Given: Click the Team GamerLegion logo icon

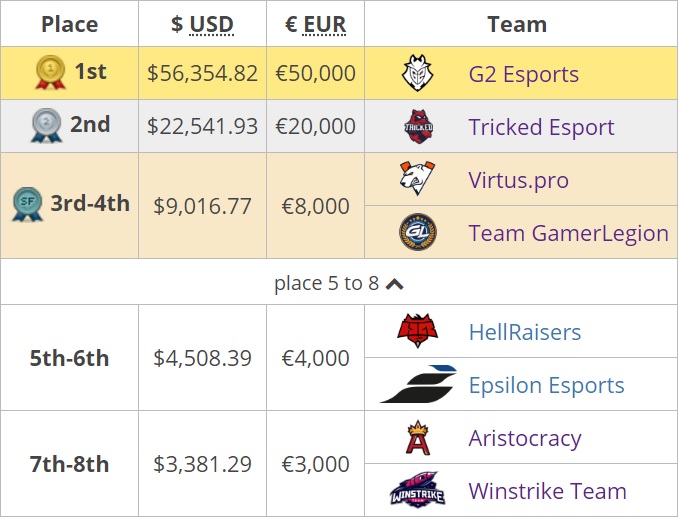Looking at the screenshot, I should click(417, 233).
